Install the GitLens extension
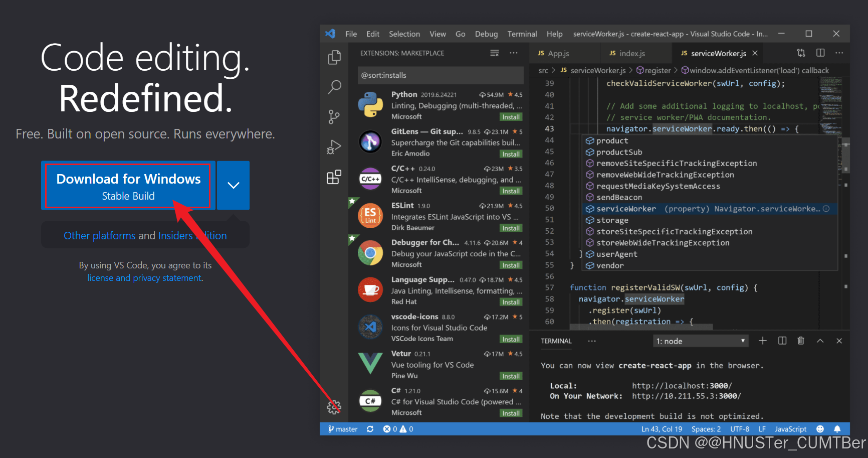Screen dimensions: 868x458 [x=511, y=154]
